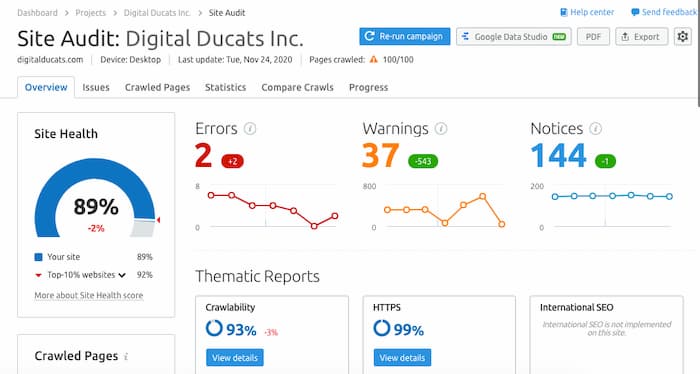Click the Send feedback chat icon
Screen dimensions: 700x374
(635, 12)
